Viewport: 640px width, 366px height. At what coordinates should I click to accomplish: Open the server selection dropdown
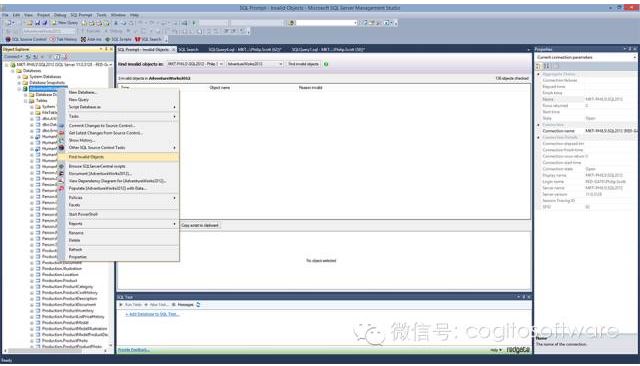click(x=195, y=64)
